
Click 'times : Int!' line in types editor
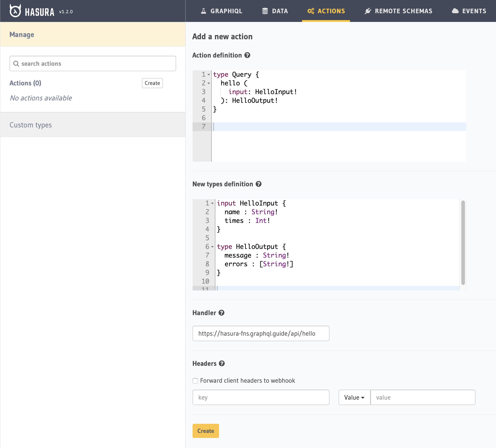[x=247, y=221]
